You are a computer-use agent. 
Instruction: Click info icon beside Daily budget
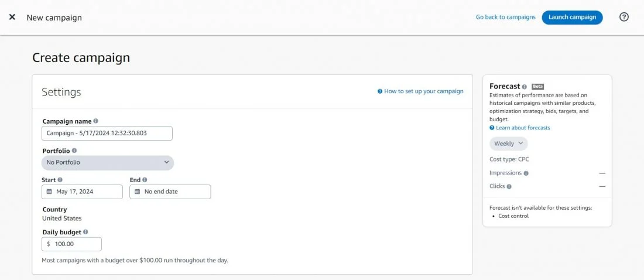click(x=86, y=232)
